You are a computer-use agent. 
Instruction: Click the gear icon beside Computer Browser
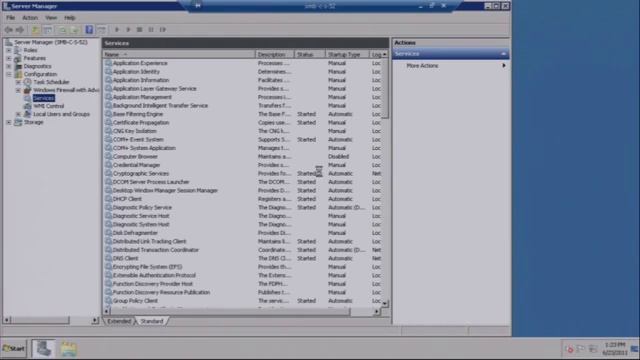tap(108, 156)
